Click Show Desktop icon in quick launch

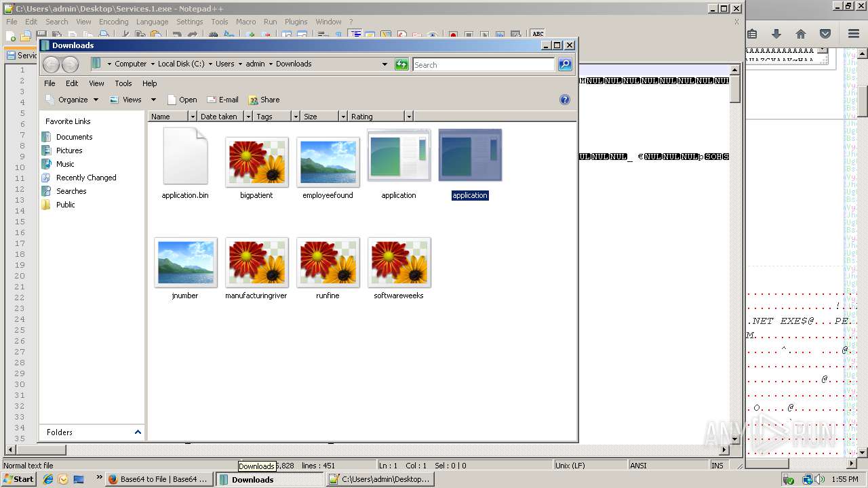tap(79, 479)
